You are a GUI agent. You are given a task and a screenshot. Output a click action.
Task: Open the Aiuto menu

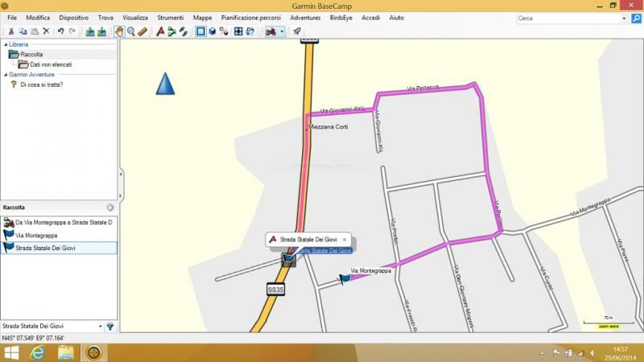[396, 18]
